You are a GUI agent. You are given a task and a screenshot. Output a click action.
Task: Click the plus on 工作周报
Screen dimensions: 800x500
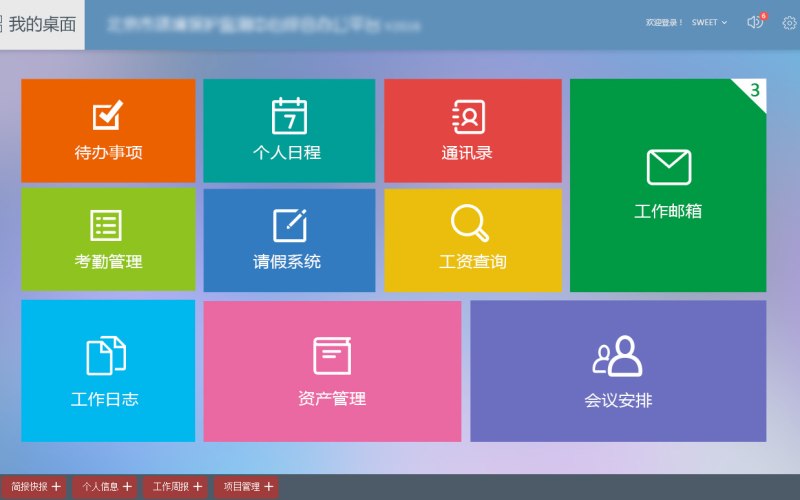click(197, 487)
